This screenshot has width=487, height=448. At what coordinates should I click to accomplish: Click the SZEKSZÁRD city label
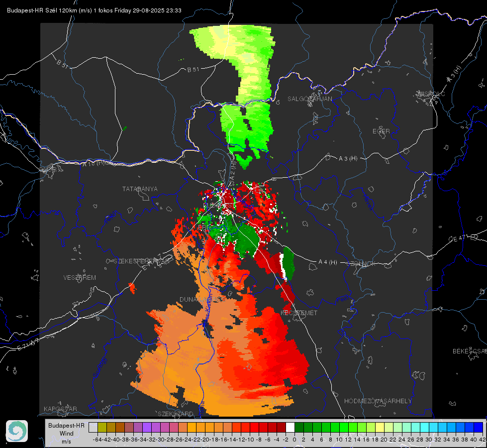(x=176, y=414)
